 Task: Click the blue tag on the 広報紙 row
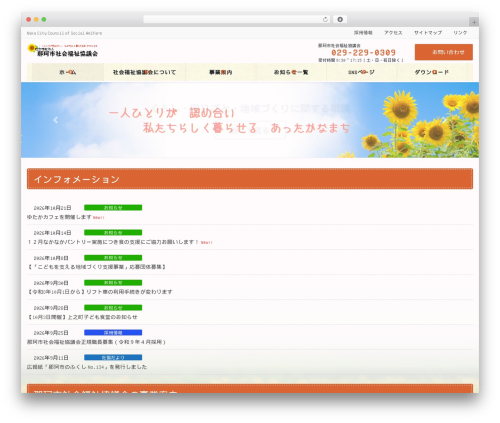[113, 358]
